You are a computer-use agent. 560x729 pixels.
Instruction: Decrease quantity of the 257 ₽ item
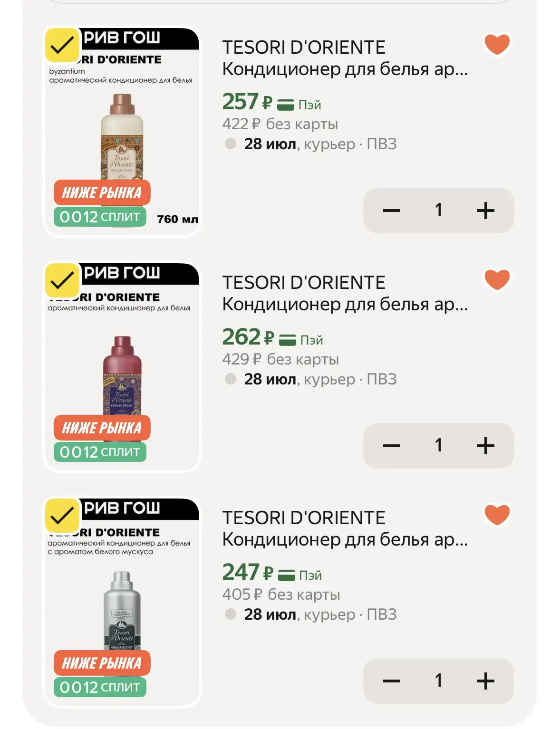(x=391, y=211)
